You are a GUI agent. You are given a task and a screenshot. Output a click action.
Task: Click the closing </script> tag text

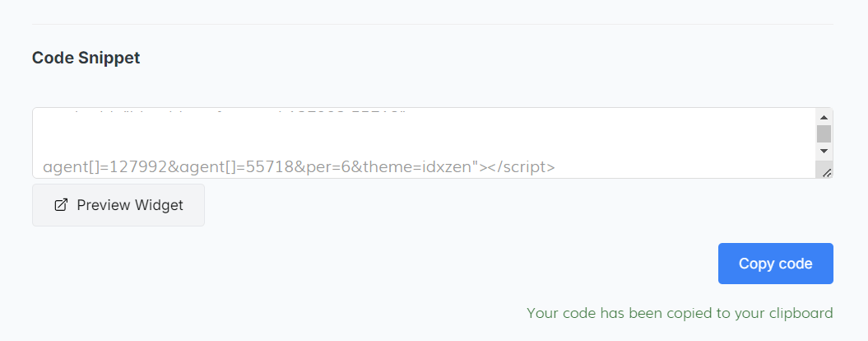click(x=522, y=167)
